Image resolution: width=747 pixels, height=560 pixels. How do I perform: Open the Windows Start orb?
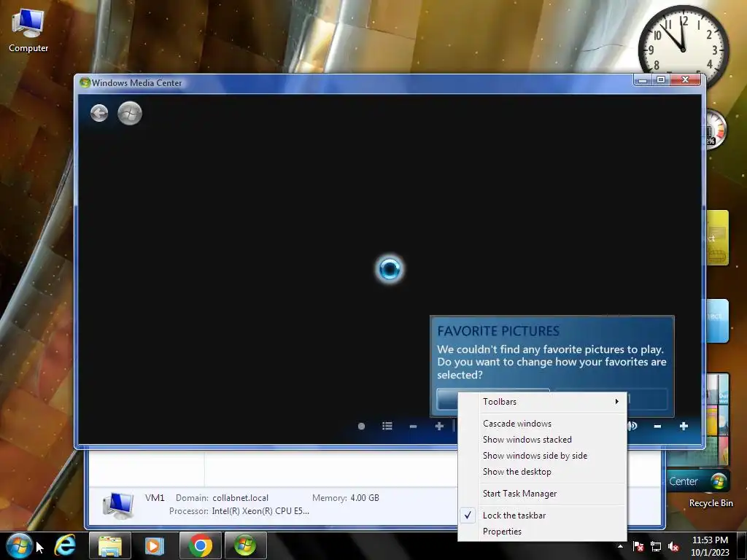coord(19,545)
